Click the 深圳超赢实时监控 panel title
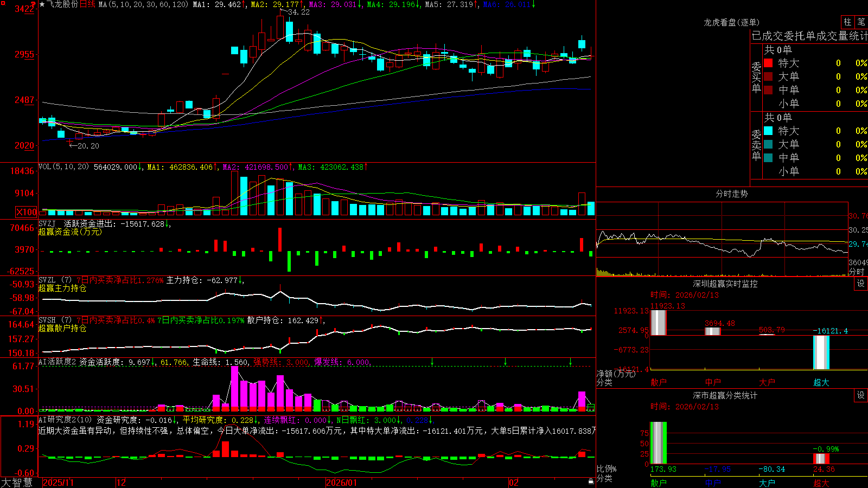This screenshot has height=488, width=868. tap(725, 284)
